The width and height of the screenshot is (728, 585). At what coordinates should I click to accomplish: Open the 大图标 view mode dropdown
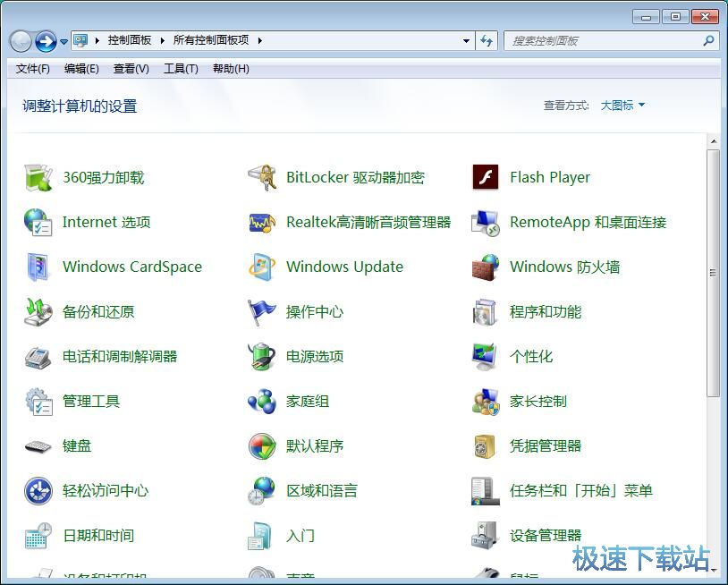tap(622, 106)
